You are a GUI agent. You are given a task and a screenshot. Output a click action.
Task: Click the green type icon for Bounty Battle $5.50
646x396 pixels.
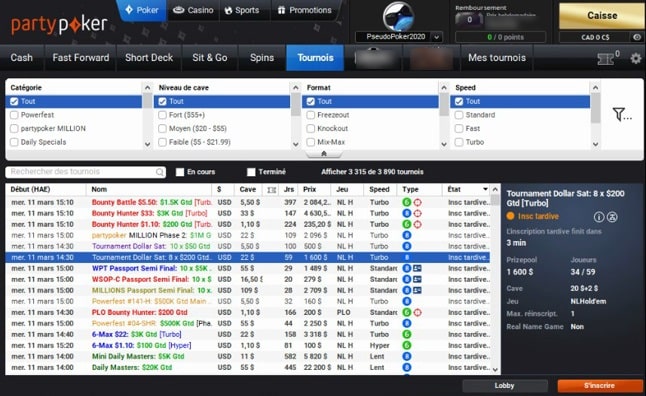pos(407,202)
